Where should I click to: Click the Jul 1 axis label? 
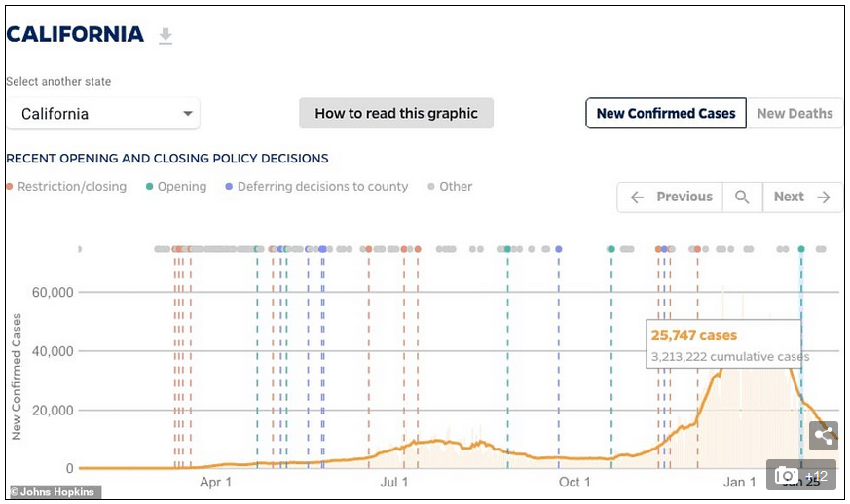393,483
